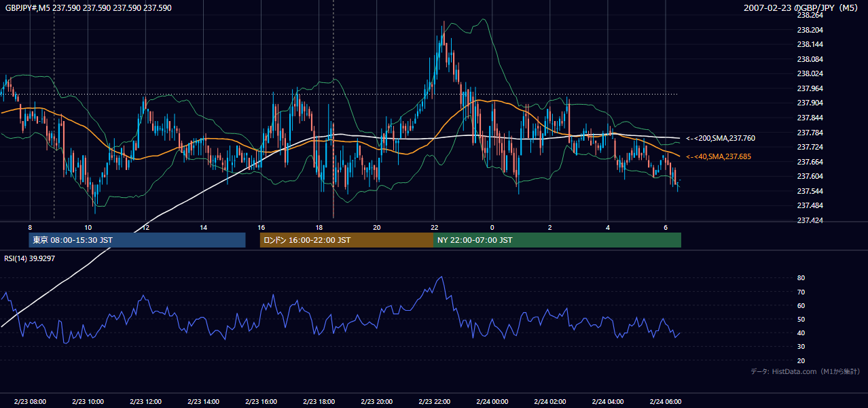Viewport: 868px width, 408px height.
Task: Click the 2007-02-23 GBP/JPY (M5) title
Action: pos(801,8)
